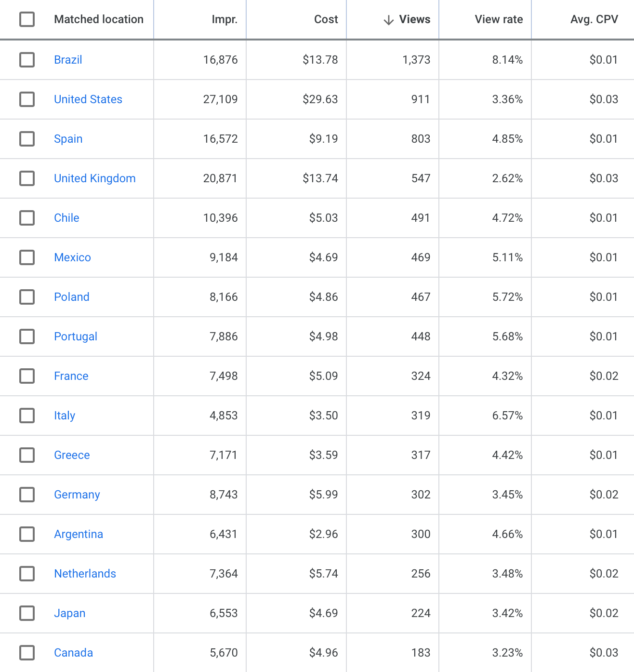Image resolution: width=634 pixels, height=672 pixels.
Task: Open the United Kingdom location link
Action: point(94,178)
